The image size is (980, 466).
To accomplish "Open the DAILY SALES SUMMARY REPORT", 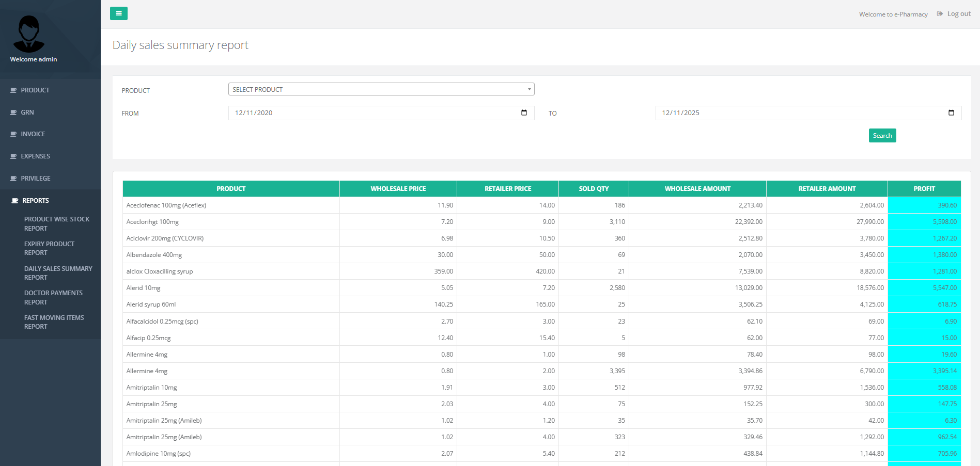I will [58, 272].
